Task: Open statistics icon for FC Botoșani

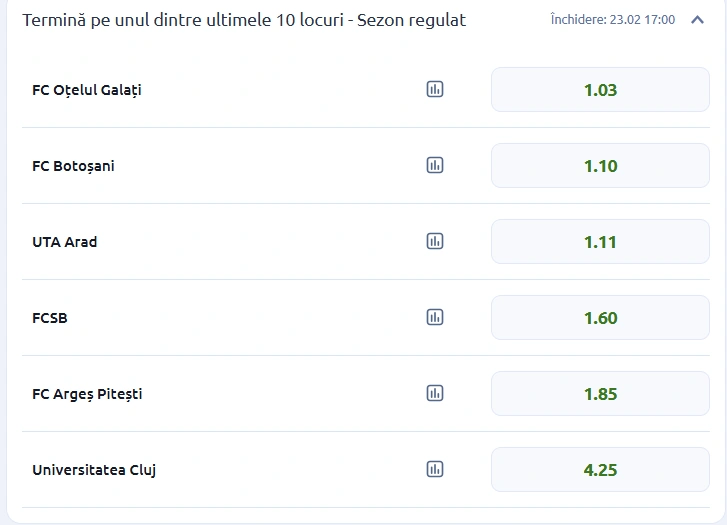Action: [x=435, y=165]
